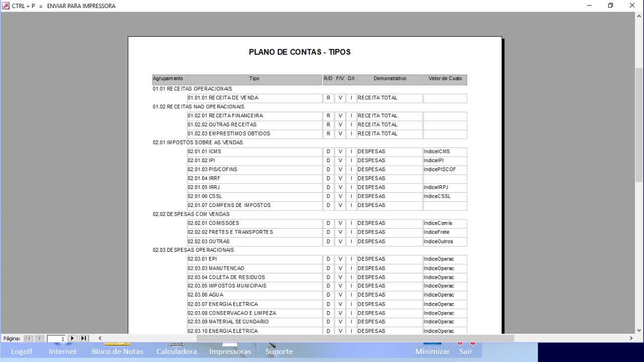The image size is (644, 362).
Task: Select 01.01.01 RECEITA DE VENDA row
Action: (x=327, y=98)
